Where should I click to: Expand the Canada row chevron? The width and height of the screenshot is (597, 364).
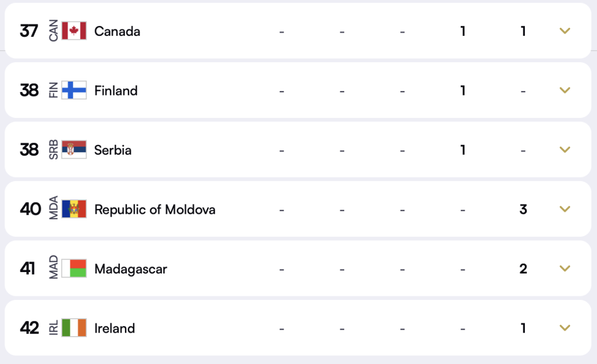click(564, 31)
